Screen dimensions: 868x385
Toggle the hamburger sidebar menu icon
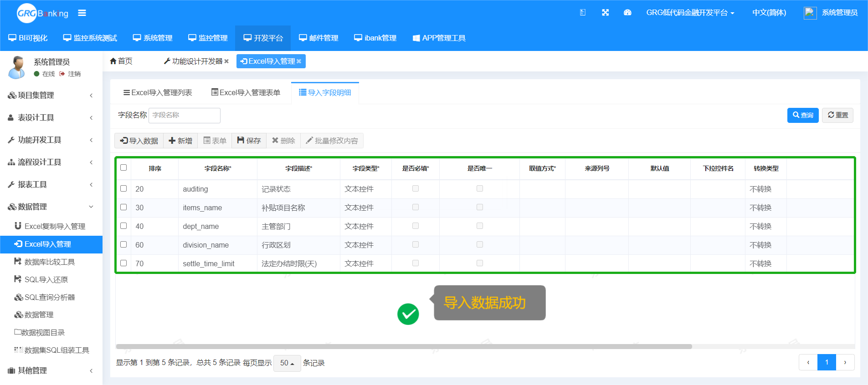(x=82, y=13)
